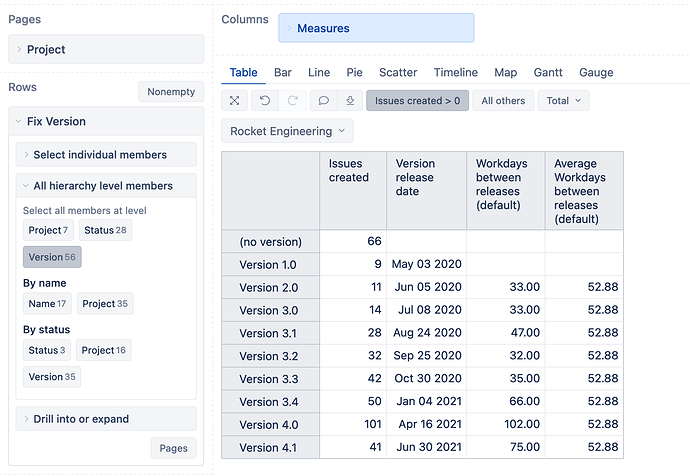Click the Jun 30 2021 date cell
This screenshot has width=690, height=476.
426,447
